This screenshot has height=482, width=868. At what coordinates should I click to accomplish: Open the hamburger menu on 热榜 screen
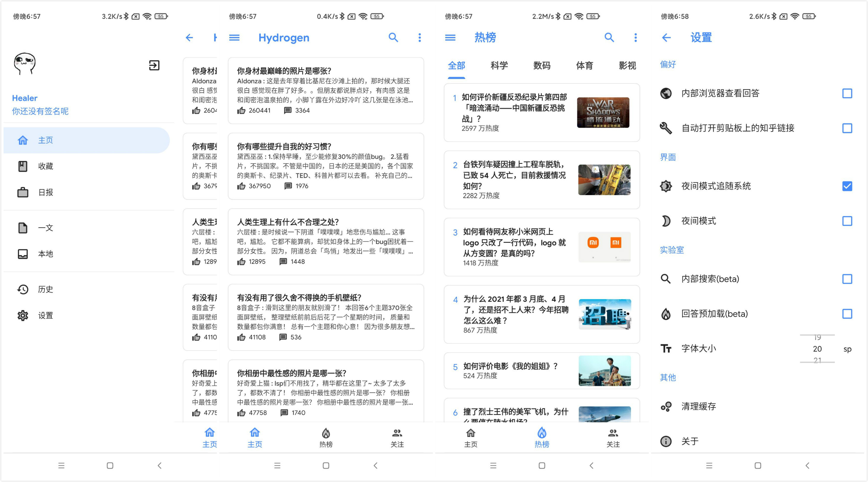pyautogui.click(x=450, y=37)
